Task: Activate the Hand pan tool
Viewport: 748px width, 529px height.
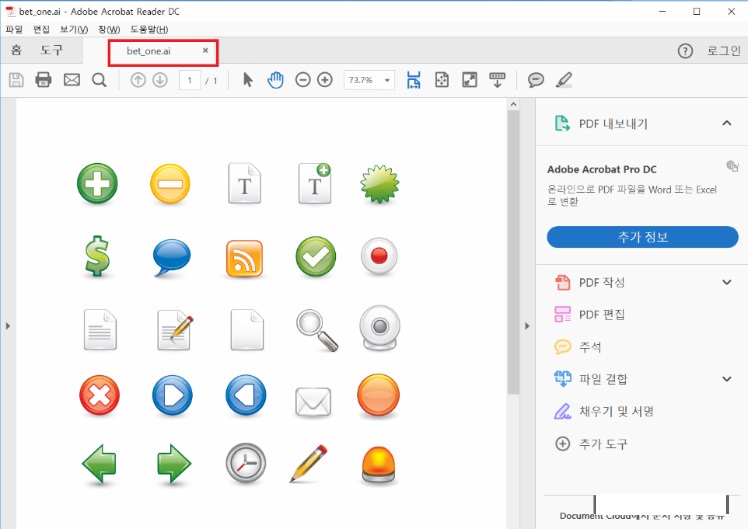Action: click(275, 80)
